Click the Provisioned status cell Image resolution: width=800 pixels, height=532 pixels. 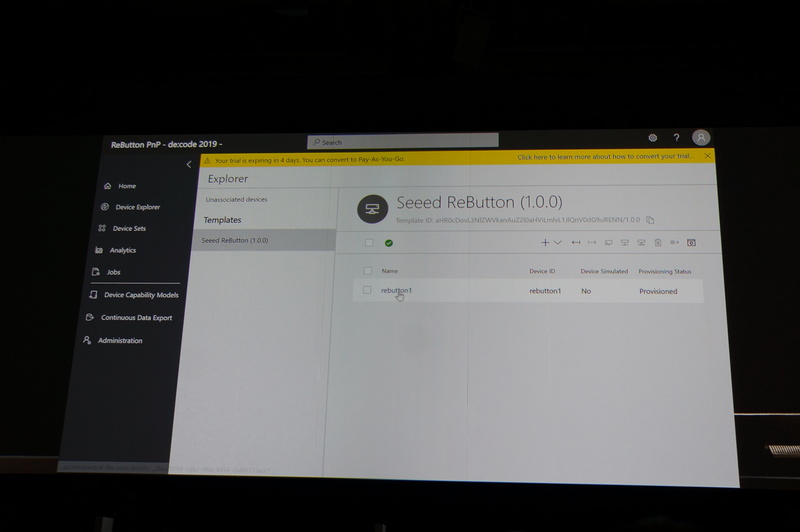click(x=658, y=291)
